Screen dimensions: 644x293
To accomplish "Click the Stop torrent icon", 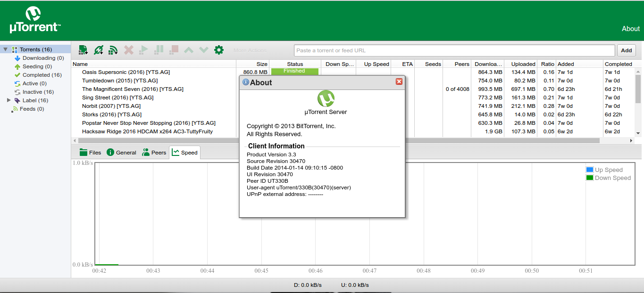I will [x=174, y=50].
